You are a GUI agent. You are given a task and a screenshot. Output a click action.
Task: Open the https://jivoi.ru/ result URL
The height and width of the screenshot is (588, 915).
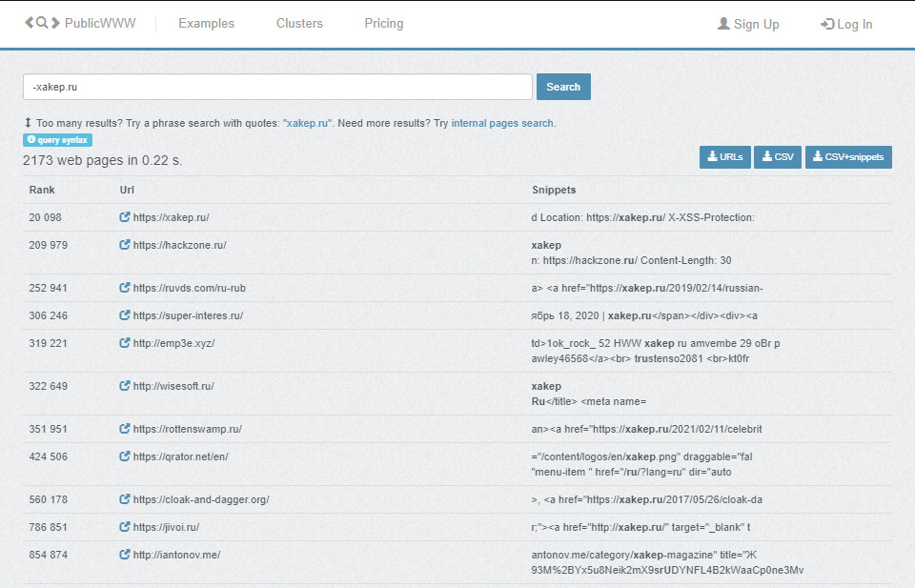166,527
